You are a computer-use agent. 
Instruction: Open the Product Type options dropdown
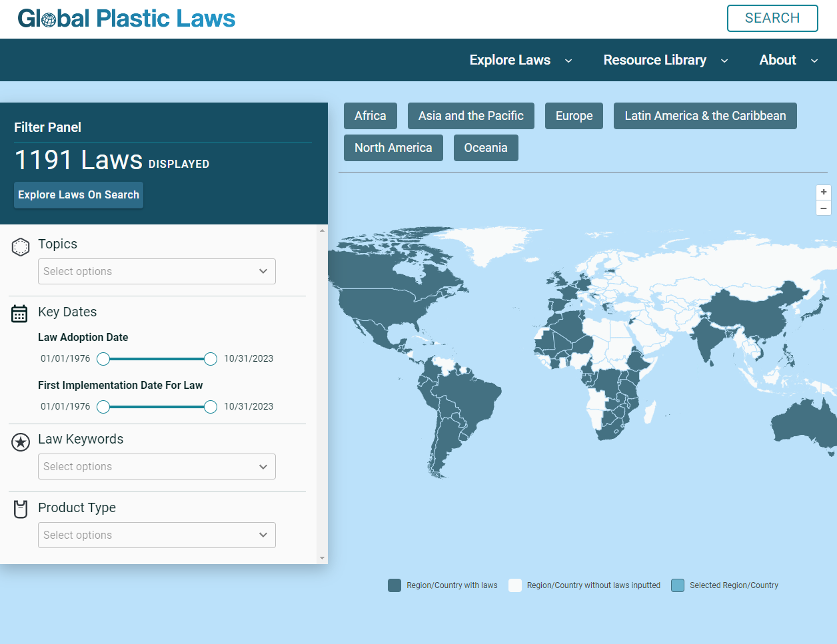click(157, 535)
